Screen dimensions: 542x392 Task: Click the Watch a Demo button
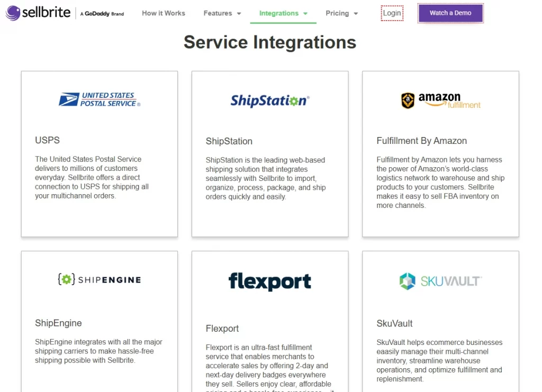coord(450,13)
